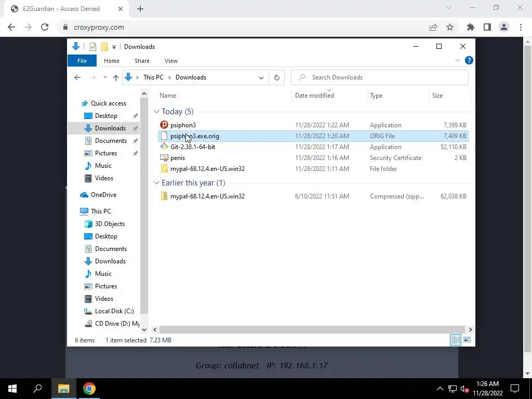Open a new Chrome tab
Screen dimensions: 532x399
coord(140,9)
